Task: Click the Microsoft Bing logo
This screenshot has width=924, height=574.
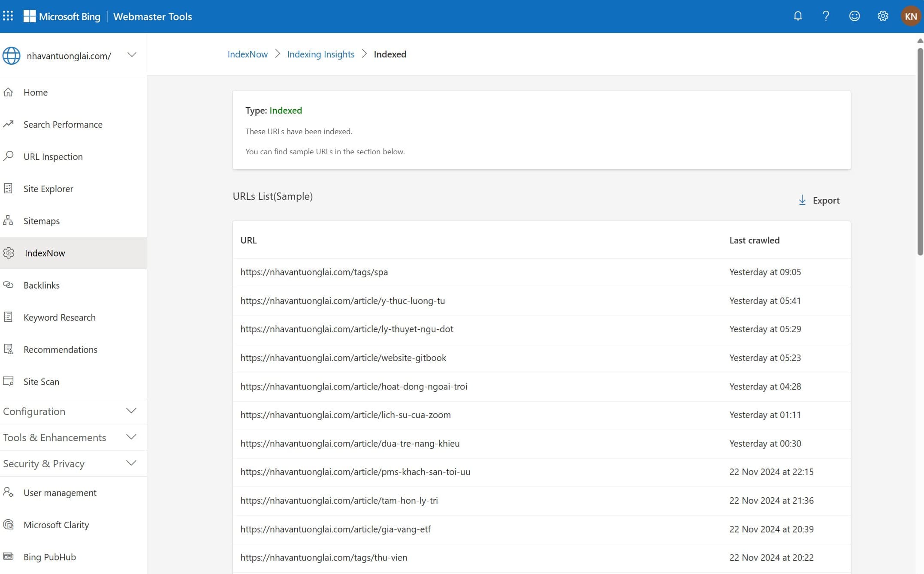Action: (62, 16)
